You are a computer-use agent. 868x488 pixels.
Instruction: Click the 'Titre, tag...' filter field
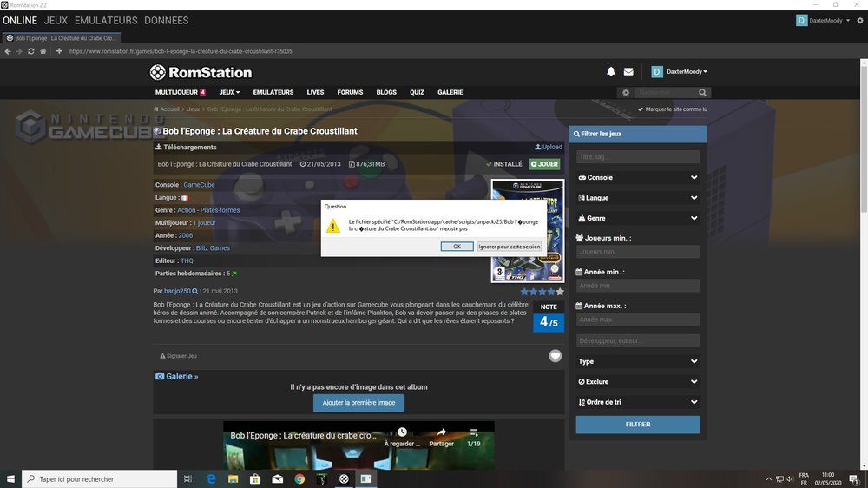tap(638, 157)
